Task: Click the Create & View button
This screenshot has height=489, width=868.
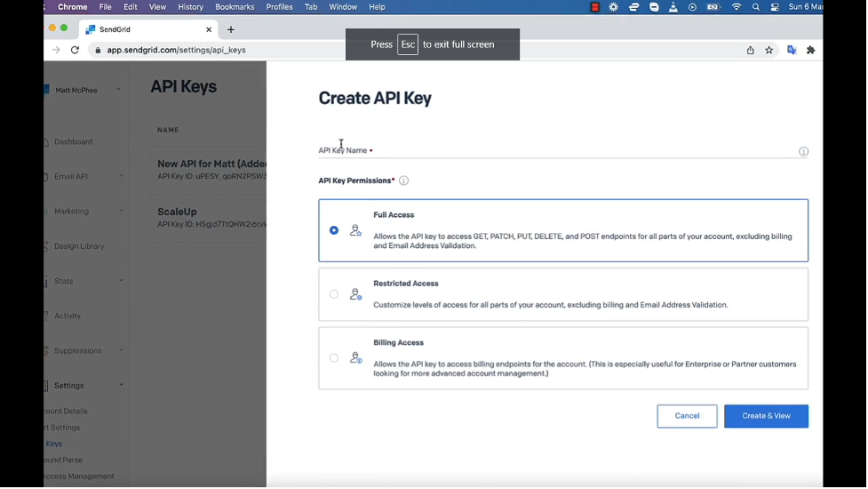Action: [766, 416]
